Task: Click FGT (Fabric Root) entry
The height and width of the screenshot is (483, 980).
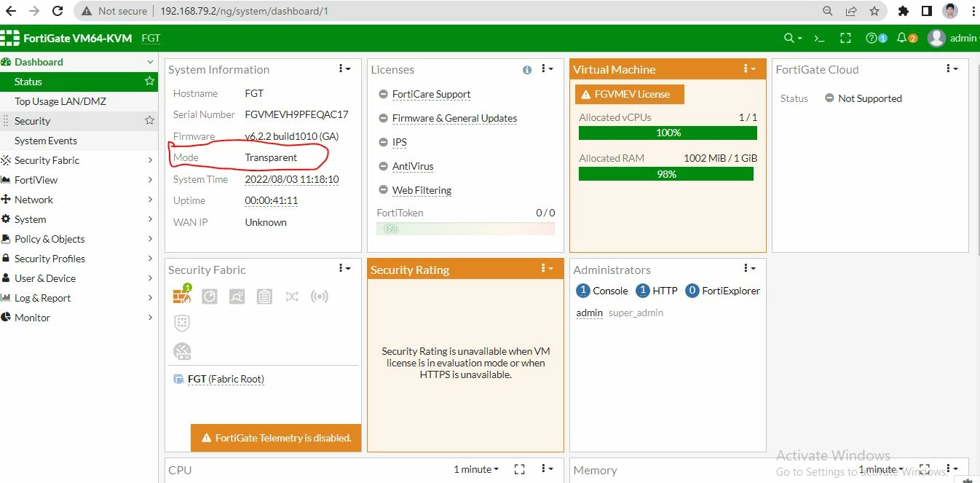Action: pyautogui.click(x=225, y=379)
